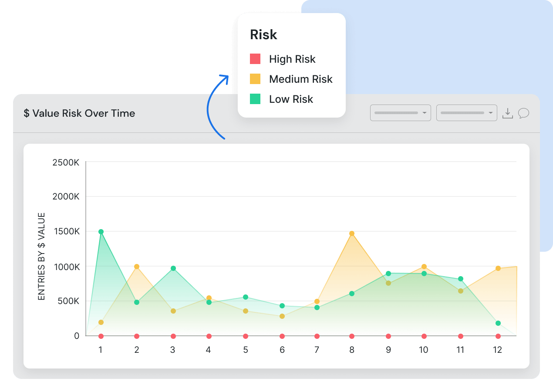Image resolution: width=553 pixels, height=392 pixels.
Task: Click the Low Risk legend label text
Action: click(291, 99)
